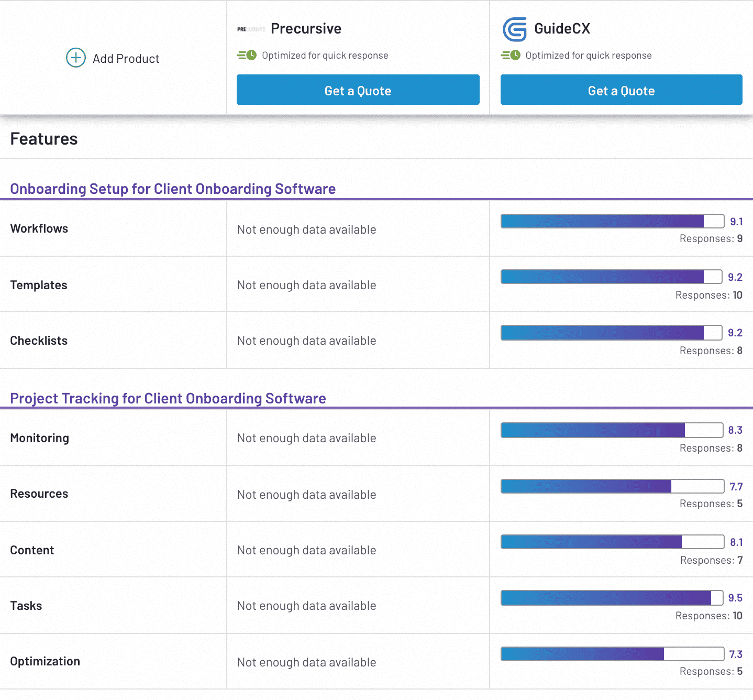Open Onboarding Setup for Client Onboarding Software heading
753x700 pixels.
(x=173, y=189)
